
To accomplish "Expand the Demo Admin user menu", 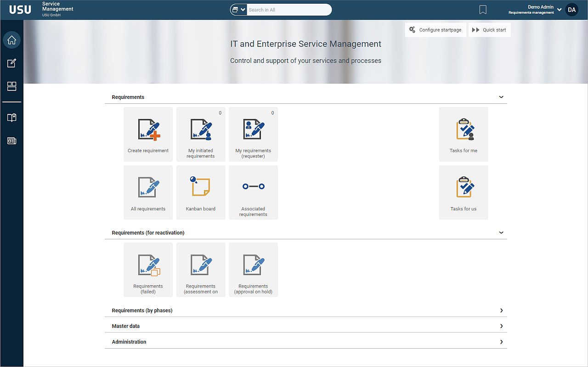I will click(559, 10).
